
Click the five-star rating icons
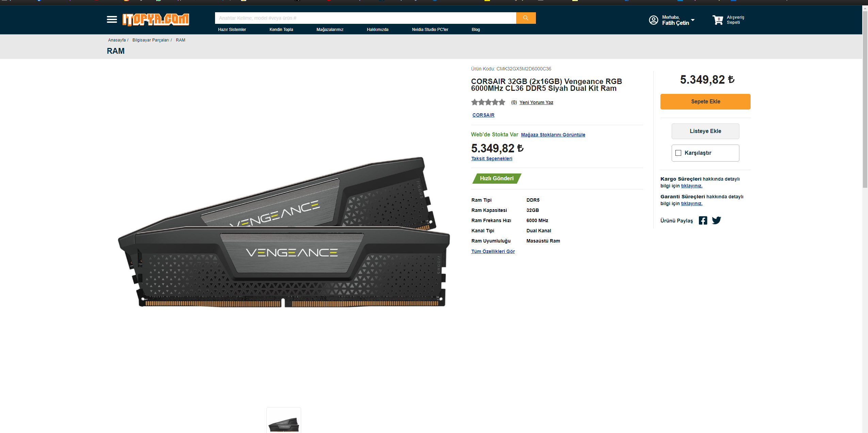point(488,102)
